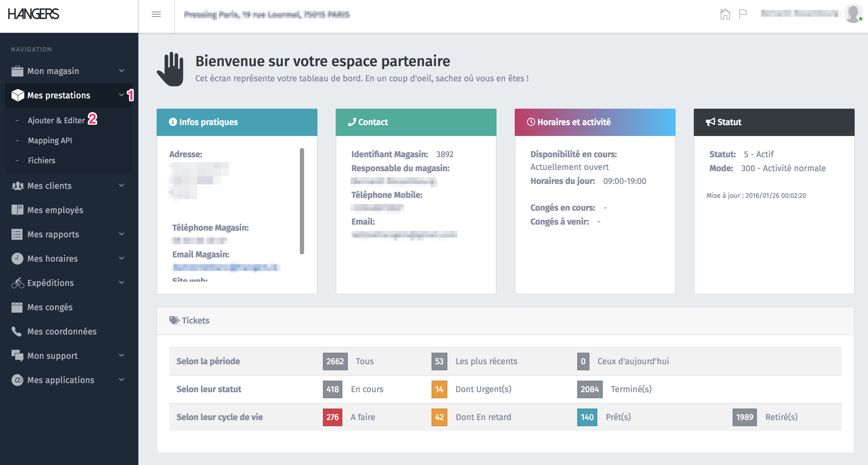Image resolution: width=868 pixels, height=465 pixels.
Task: Click the hamburger menu icon
Action: [x=156, y=14]
